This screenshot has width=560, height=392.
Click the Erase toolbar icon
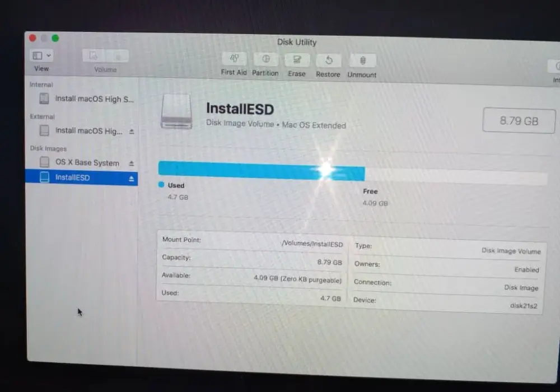(297, 59)
